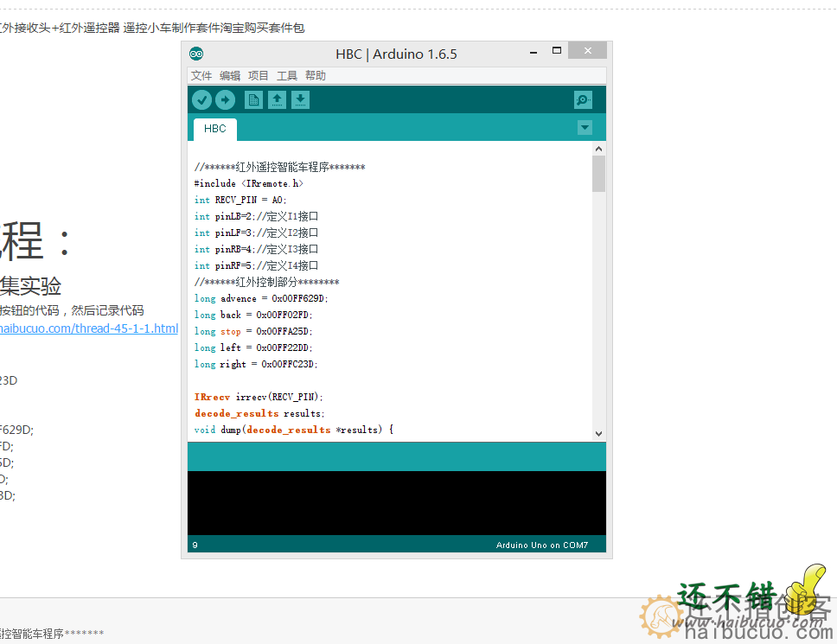Screen dimensions: 837x644
Task: Click the 'long right = 0x00FFC23D' line
Action: 256,365
